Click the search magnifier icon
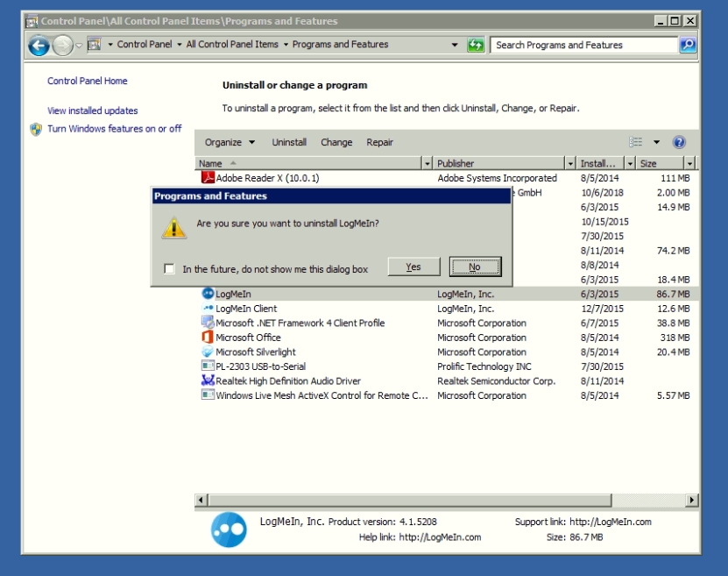Viewport: 728px width, 576px height. pyautogui.click(x=688, y=45)
